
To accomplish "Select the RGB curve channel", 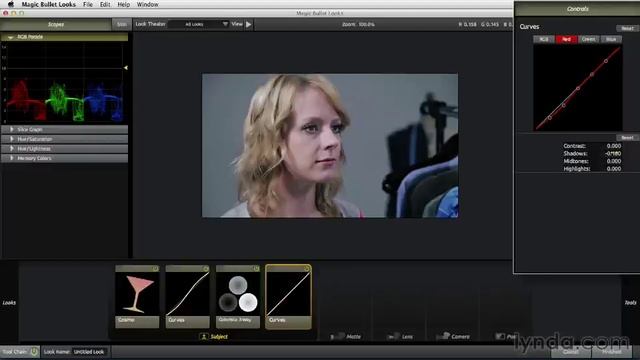I will pos(544,39).
